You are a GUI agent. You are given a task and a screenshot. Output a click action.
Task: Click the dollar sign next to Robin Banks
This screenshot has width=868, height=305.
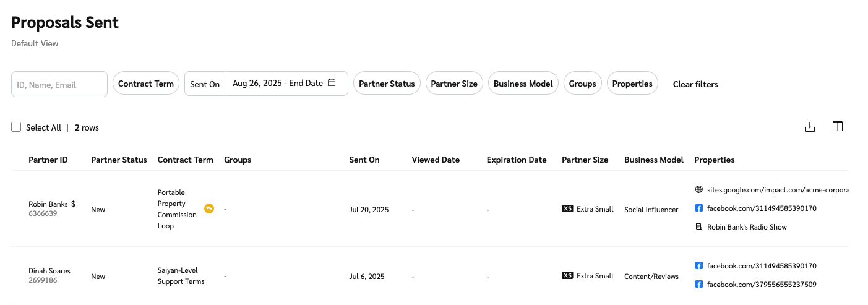click(73, 204)
